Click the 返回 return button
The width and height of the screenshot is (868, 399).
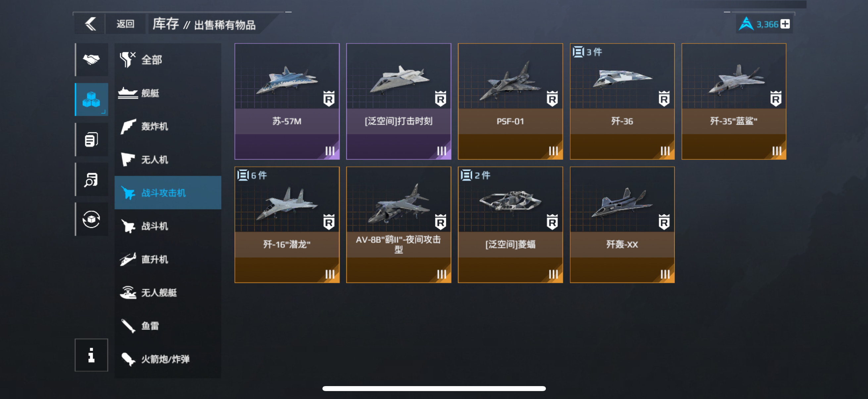point(125,24)
